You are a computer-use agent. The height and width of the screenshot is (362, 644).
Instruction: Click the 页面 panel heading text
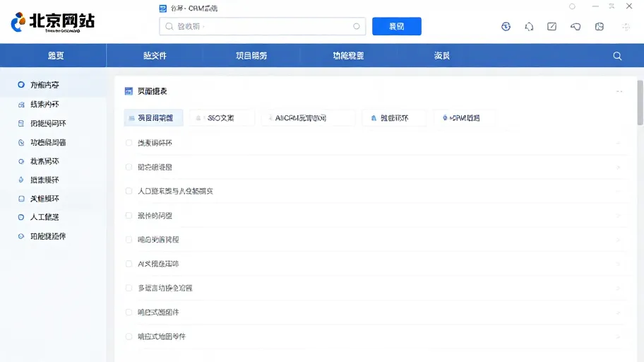pos(153,91)
